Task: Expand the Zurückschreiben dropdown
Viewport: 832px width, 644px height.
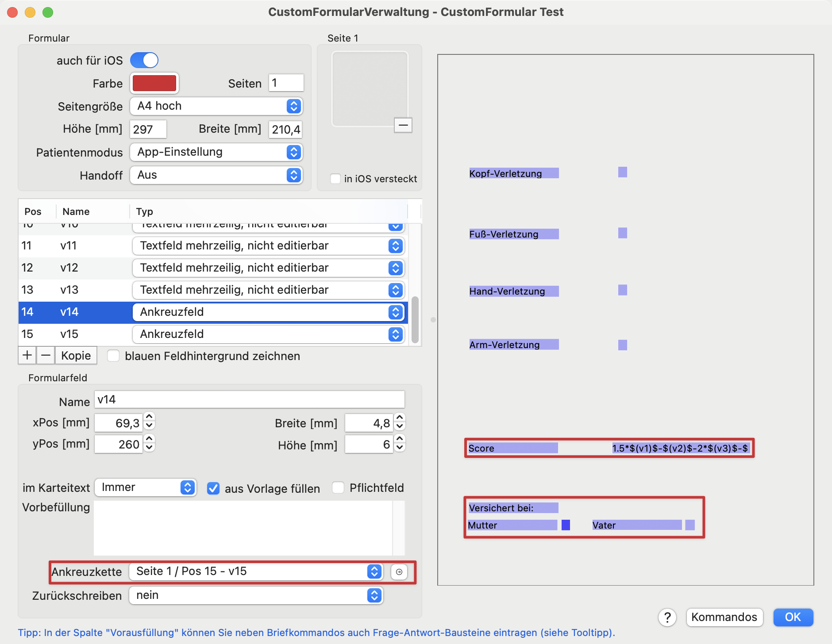Action: (256, 595)
